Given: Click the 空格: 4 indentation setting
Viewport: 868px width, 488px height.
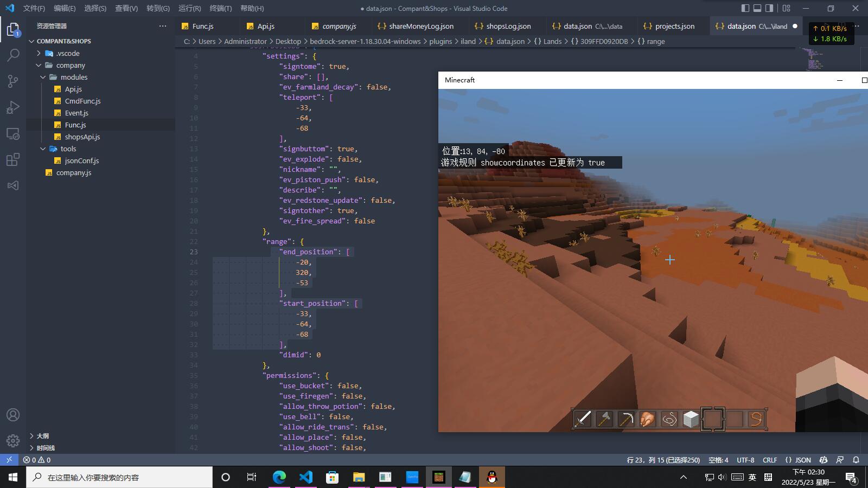Looking at the screenshot, I should (x=718, y=460).
